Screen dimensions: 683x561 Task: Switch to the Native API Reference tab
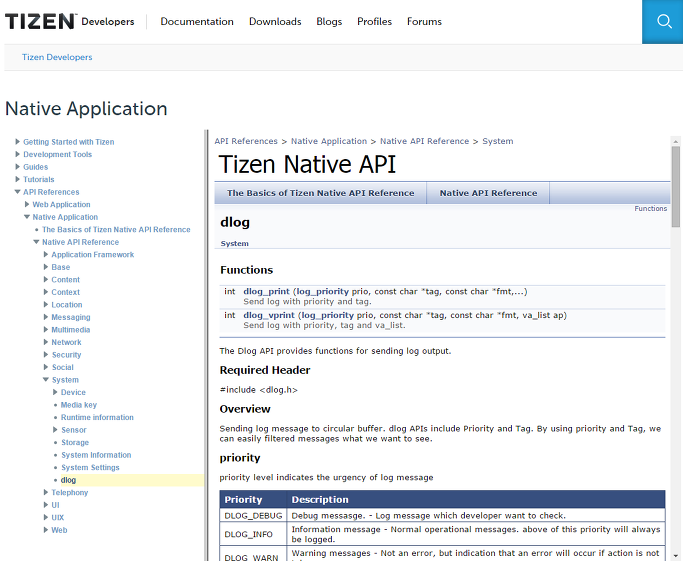pyautogui.click(x=488, y=193)
